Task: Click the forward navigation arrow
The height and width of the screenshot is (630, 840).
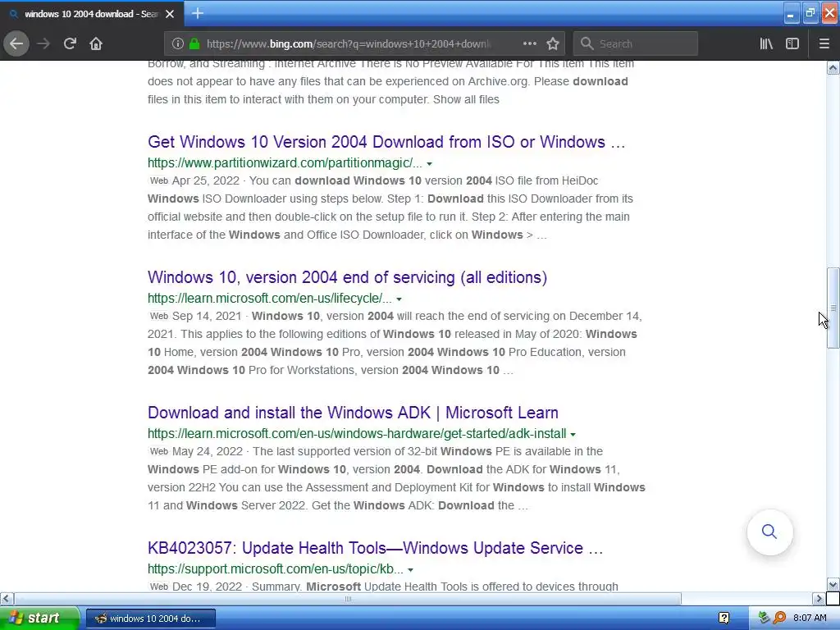Action: pos(43,43)
